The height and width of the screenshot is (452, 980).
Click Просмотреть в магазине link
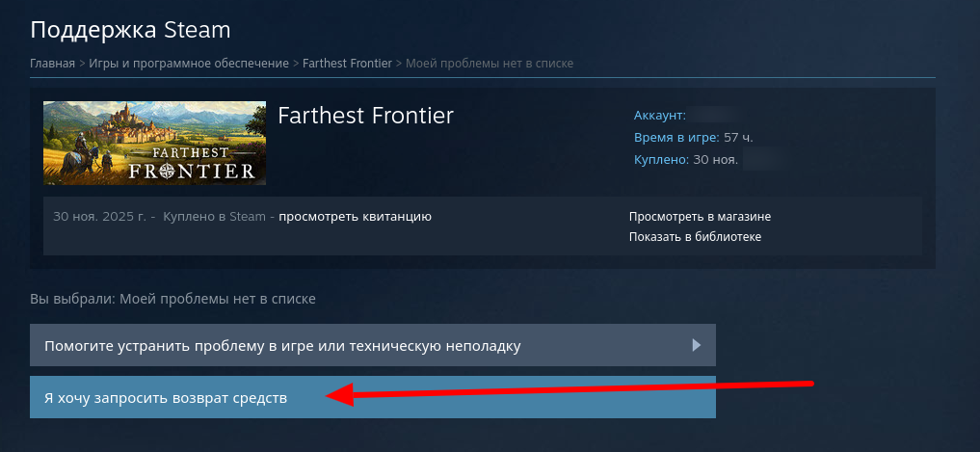pos(700,217)
